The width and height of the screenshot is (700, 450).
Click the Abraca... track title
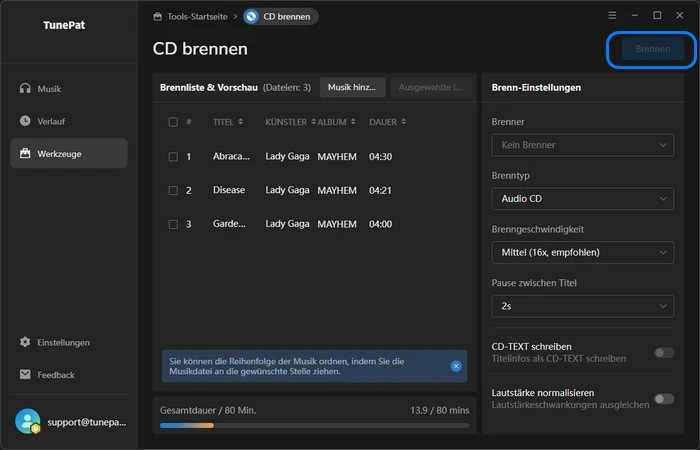(231, 156)
